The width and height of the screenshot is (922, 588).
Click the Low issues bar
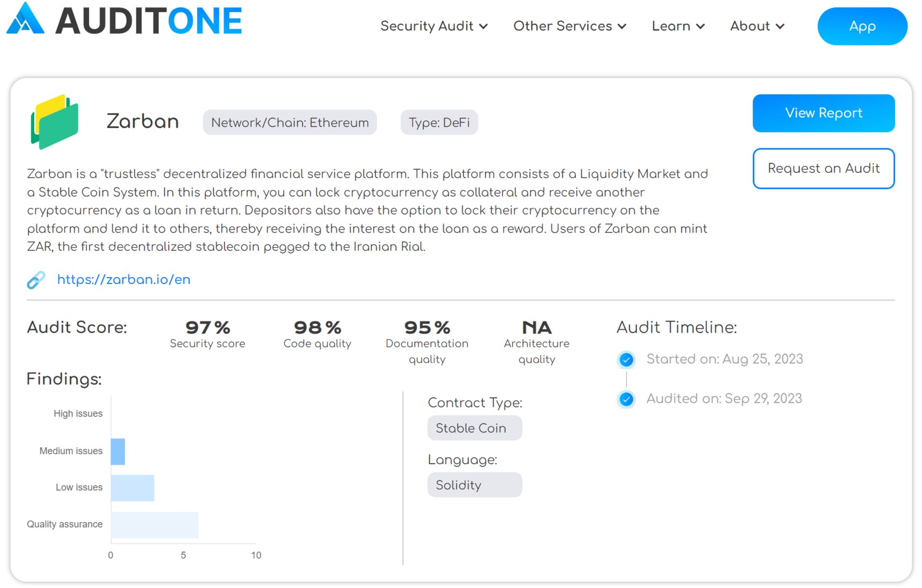[x=133, y=488]
